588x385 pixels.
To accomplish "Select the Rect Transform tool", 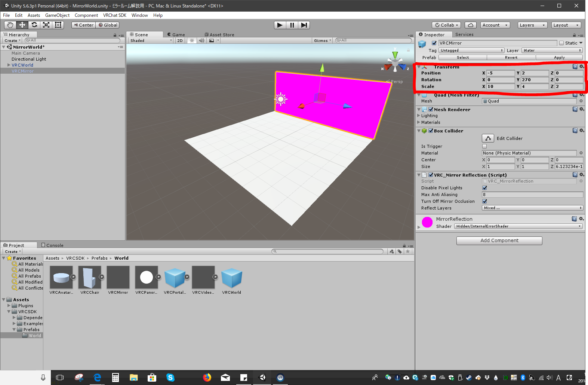I will (x=58, y=25).
